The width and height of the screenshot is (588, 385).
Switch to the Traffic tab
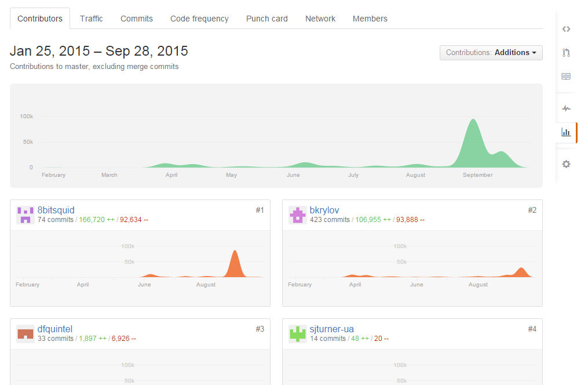[91, 19]
